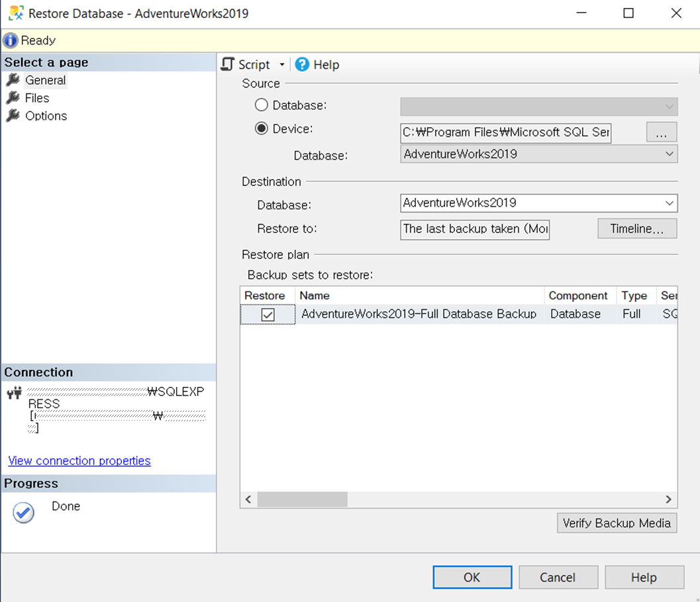This screenshot has width=700, height=602.
Task: Close the Restore Database window
Action: [676, 13]
